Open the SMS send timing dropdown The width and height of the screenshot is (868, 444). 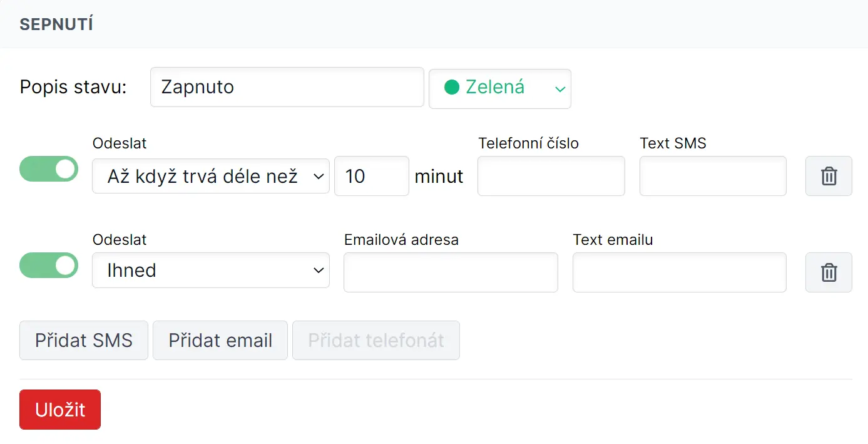point(210,176)
